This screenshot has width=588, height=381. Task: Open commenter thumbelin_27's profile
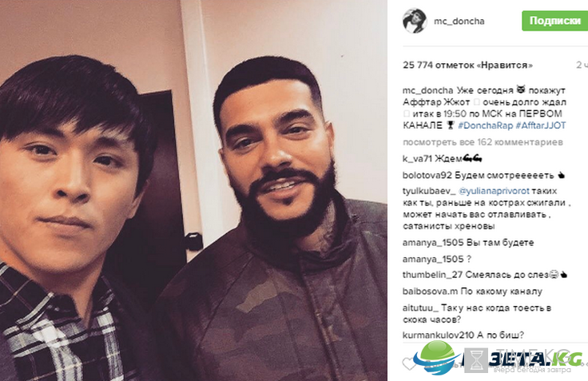[432, 275]
